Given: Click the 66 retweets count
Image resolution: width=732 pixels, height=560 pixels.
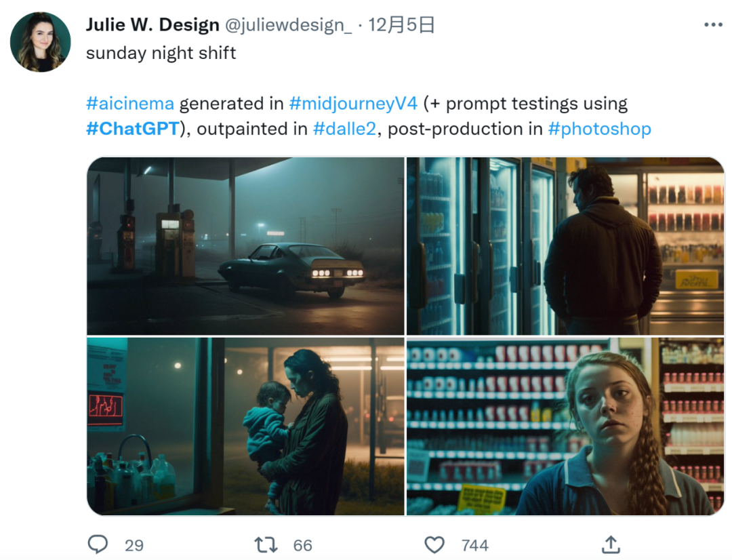Looking at the screenshot, I should (302, 545).
